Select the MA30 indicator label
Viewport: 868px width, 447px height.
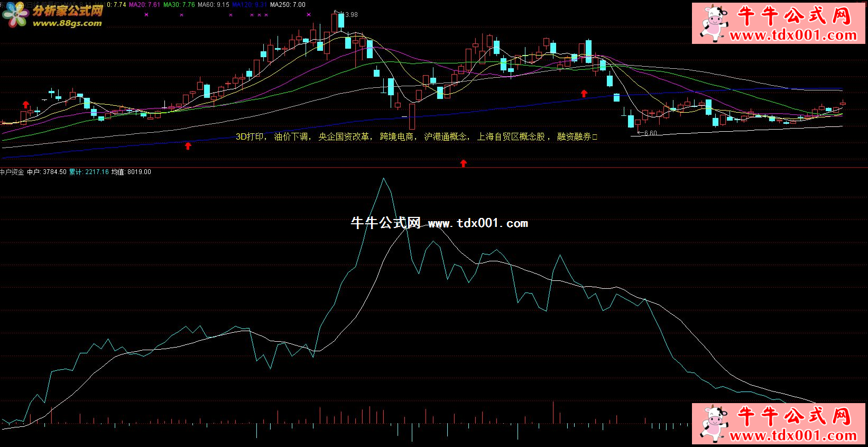179,5
